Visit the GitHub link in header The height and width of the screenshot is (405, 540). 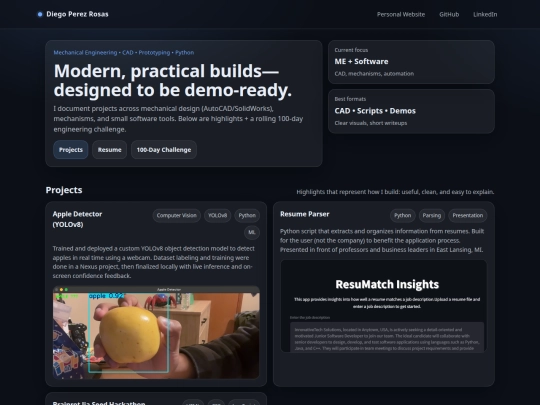(449, 14)
